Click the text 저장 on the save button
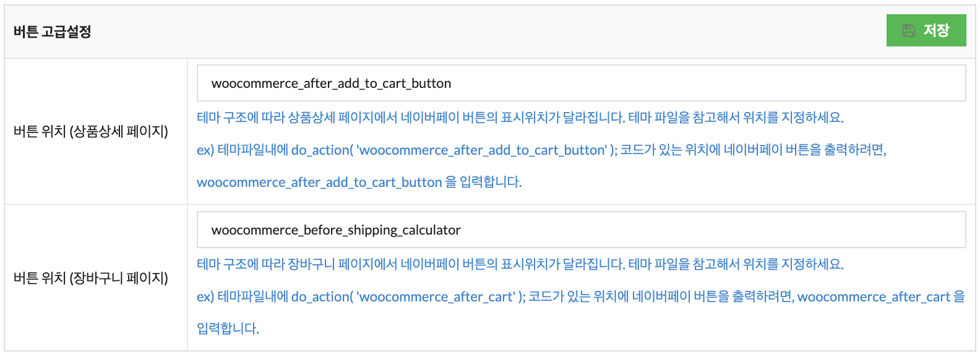The height and width of the screenshot is (359, 980). 936,30
